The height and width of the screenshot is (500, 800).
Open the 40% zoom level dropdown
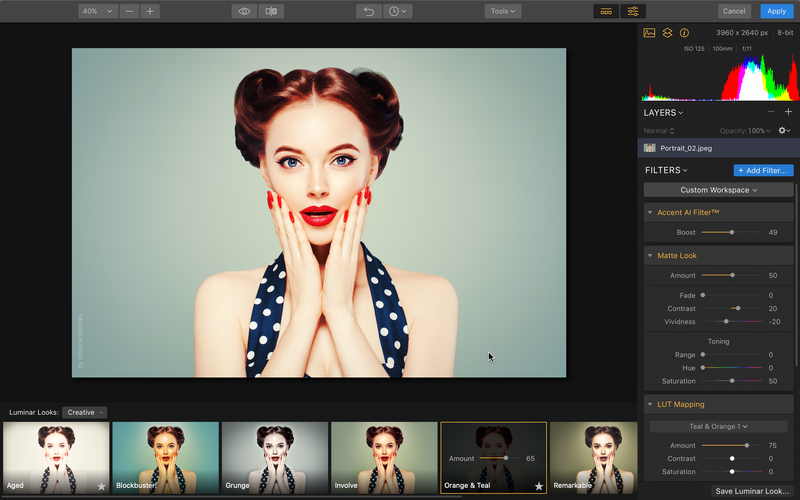pyautogui.click(x=97, y=11)
